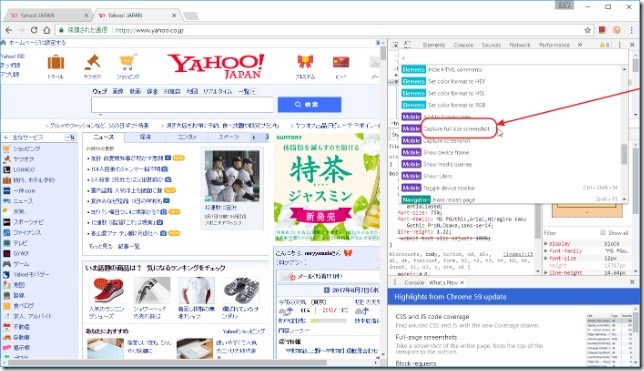Screen dimensions: 644x371
Task: Open the Console tab in the drawer
Action: [x=414, y=283]
